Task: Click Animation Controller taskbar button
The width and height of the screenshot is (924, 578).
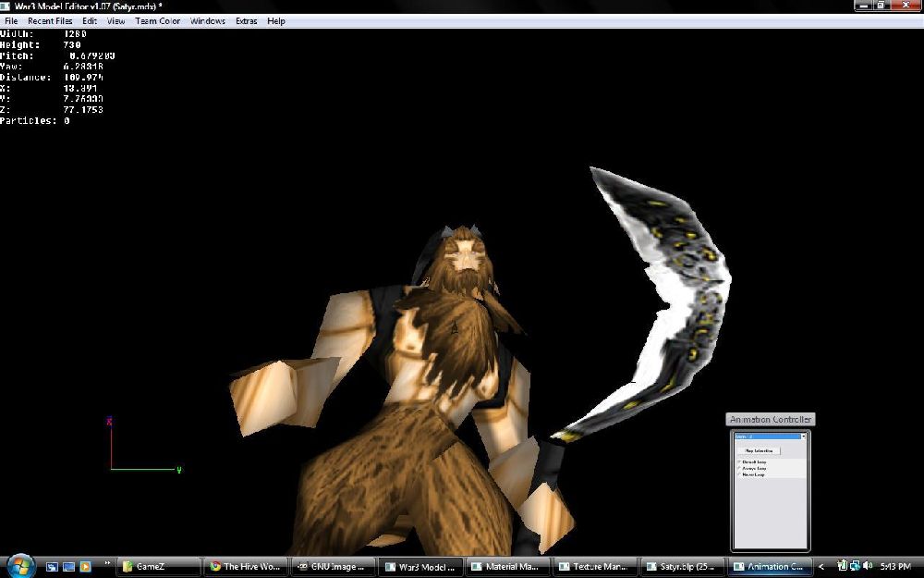Action: [x=770, y=567]
